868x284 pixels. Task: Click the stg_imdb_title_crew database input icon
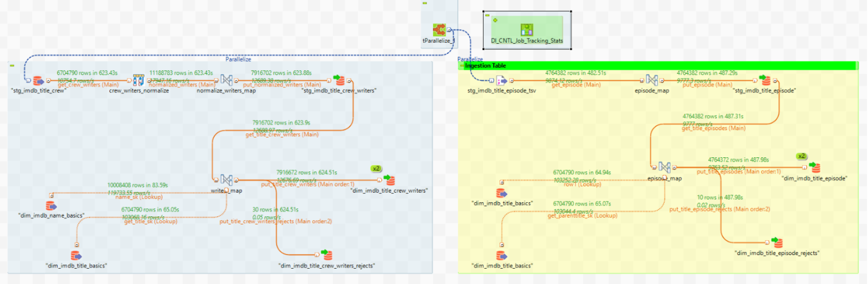point(38,81)
